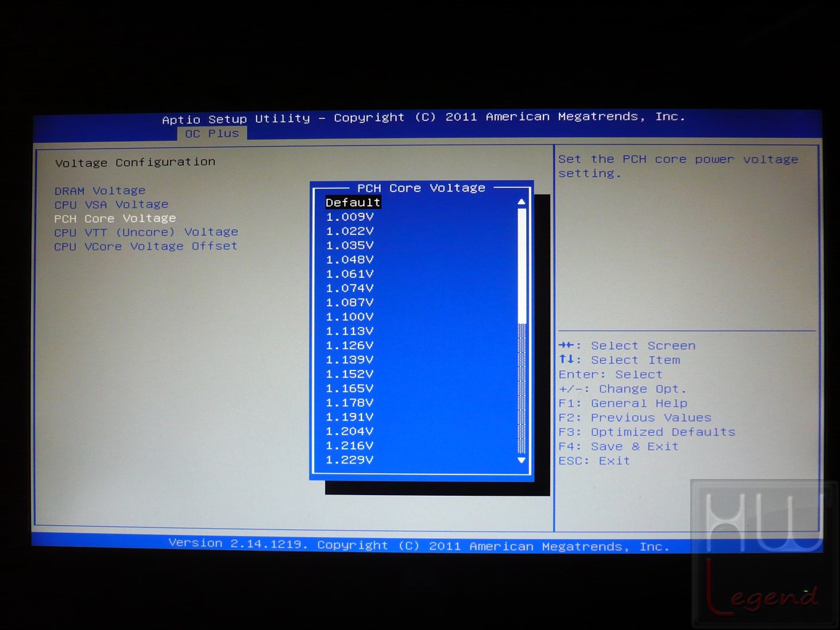Viewport: 840px width, 630px height.
Task: Choose 1.009V in the voltage list
Action: 350,217
